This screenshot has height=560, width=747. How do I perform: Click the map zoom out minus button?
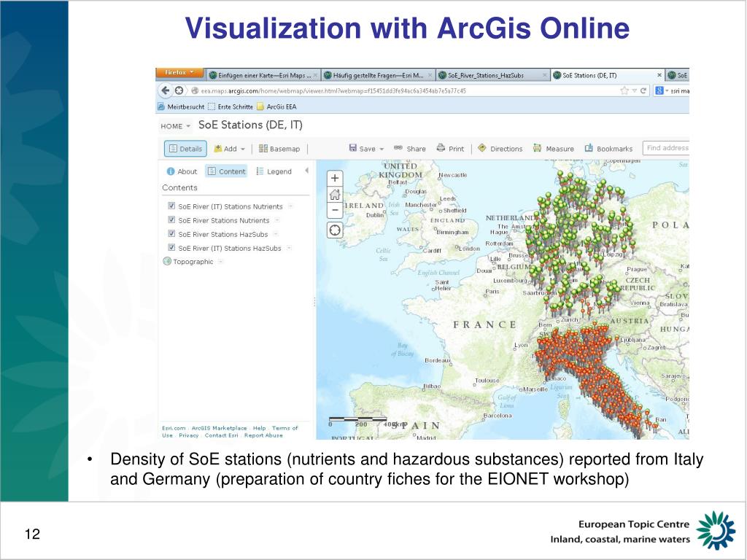coord(335,210)
